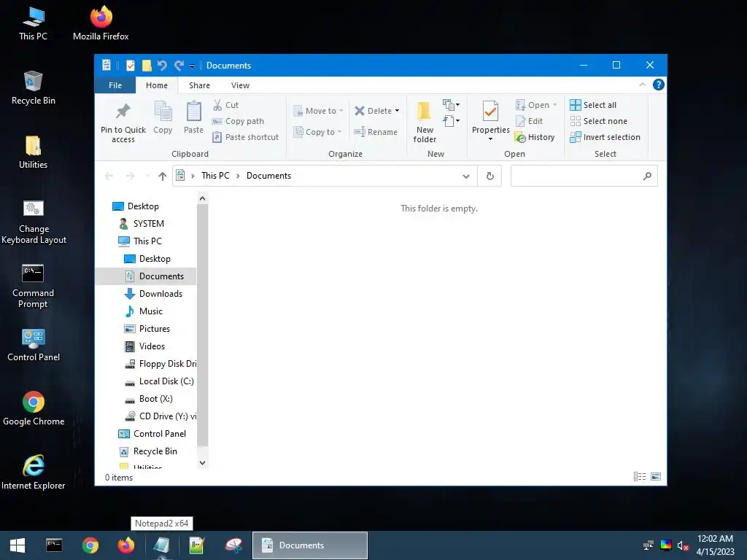Click quick access New folder icon in title bar
The height and width of the screenshot is (560, 747).
pyautogui.click(x=147, y=65)
